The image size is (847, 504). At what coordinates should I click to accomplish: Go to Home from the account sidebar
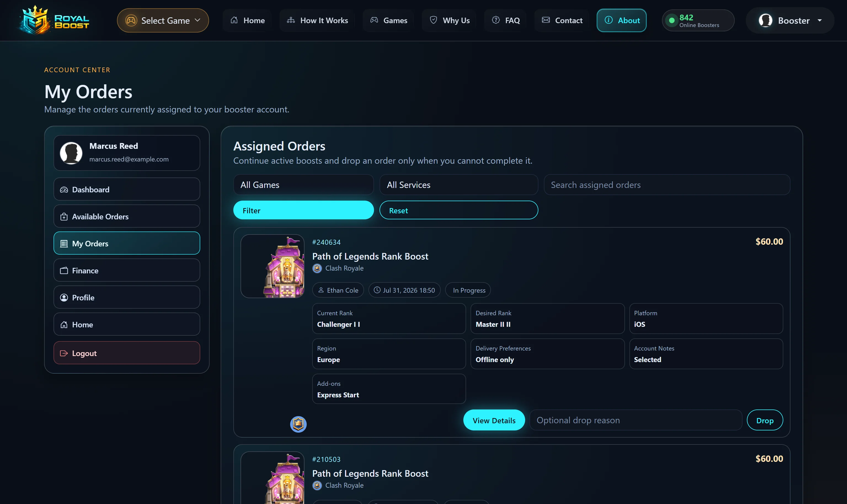[127, 324]
